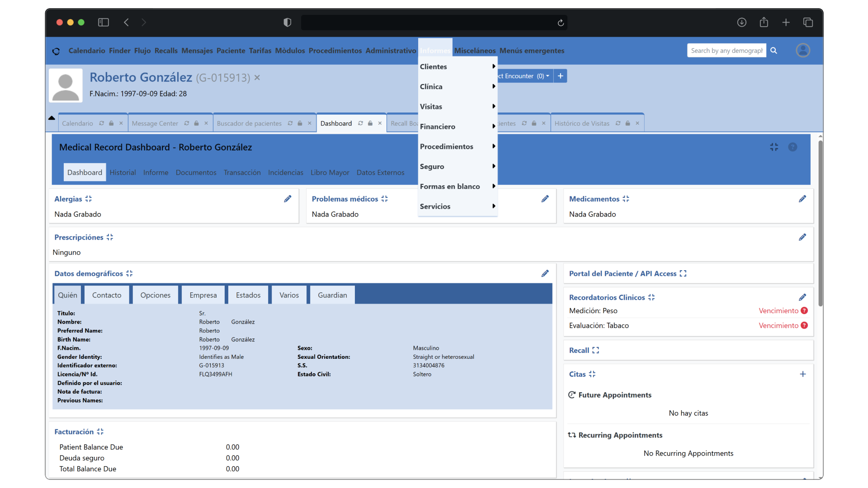Click the demographic search input field

(x=726, y=51)
